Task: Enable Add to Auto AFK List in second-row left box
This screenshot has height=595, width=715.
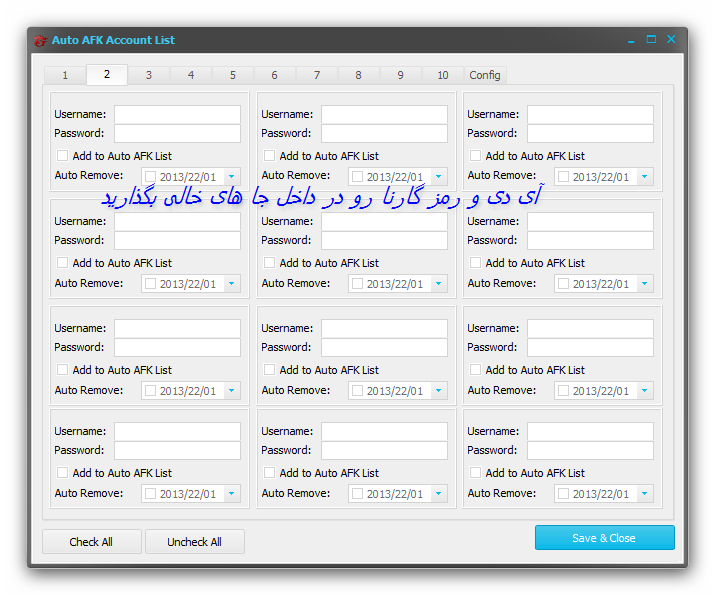Action: coord(62,263)
